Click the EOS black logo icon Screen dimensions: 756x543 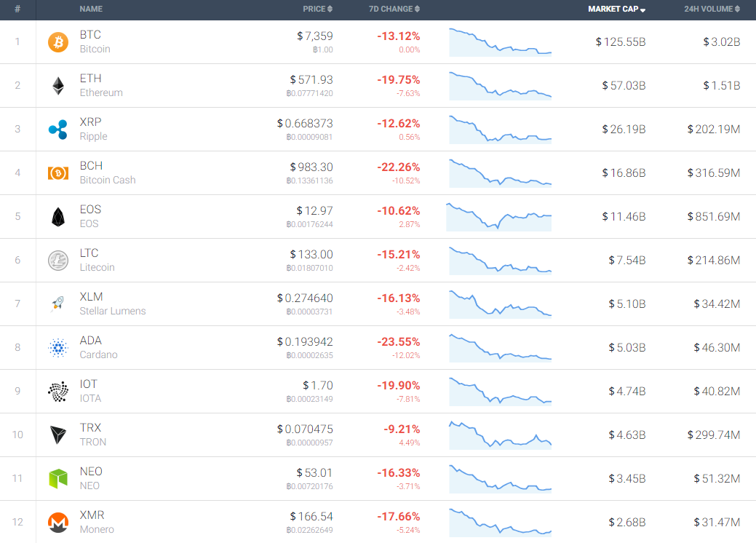click(x=58, y=216)
